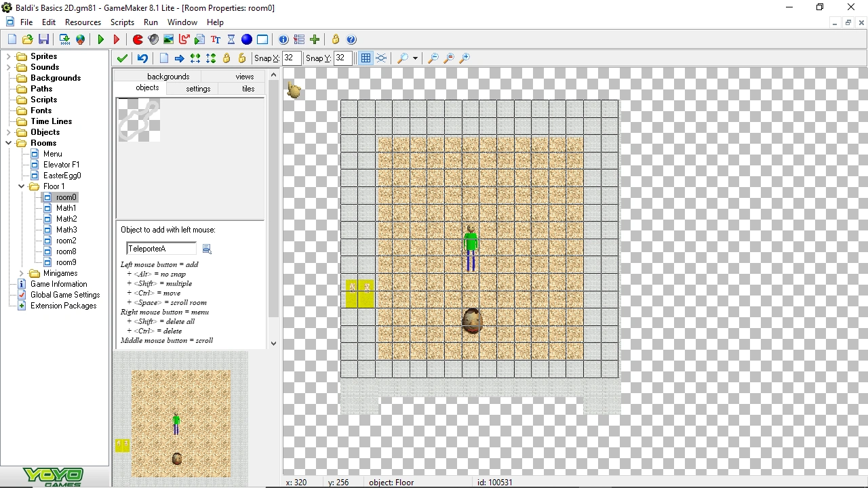Open Game Information via the info icon
Image resolution: width=868 pixels, height=488 pixels.
click(x=283, y=39)
